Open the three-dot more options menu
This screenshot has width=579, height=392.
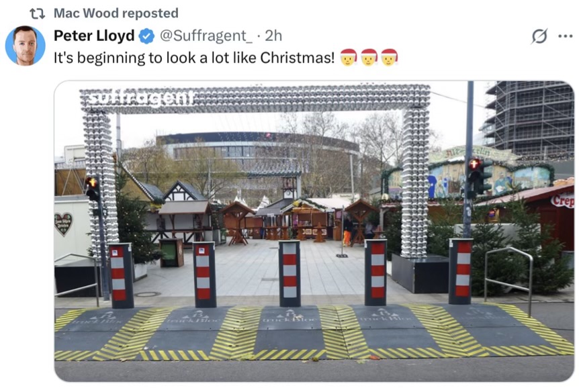566,36
